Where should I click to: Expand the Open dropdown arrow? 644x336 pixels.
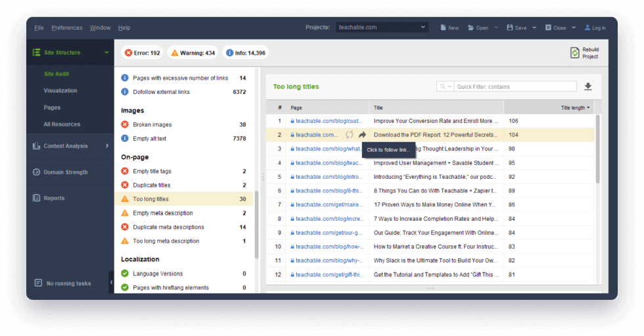click(495, 28)
